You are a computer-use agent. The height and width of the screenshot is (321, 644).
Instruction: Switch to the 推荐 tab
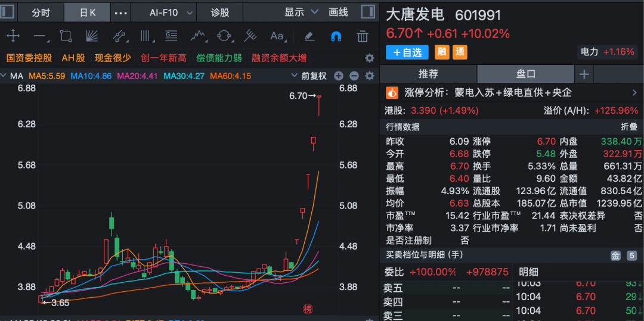[x=428, y=74]
